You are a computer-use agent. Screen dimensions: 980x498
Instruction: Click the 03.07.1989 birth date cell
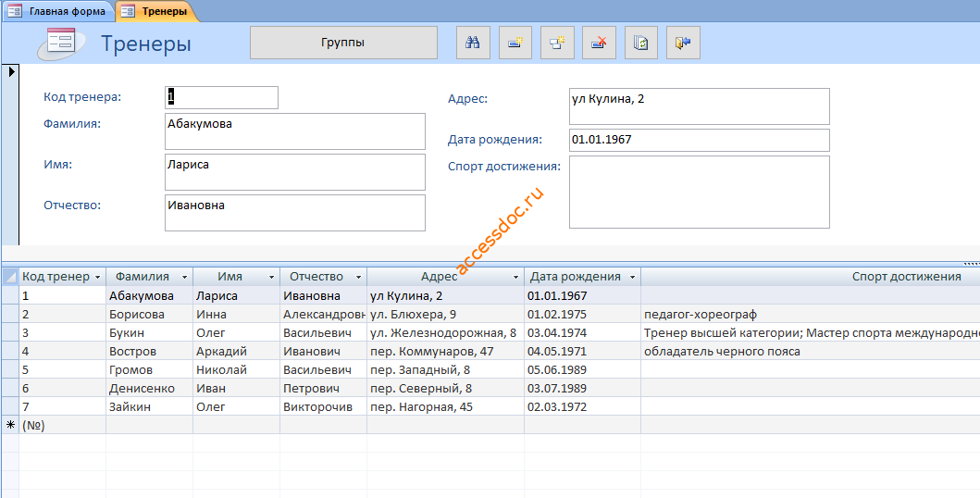(582, 388)
